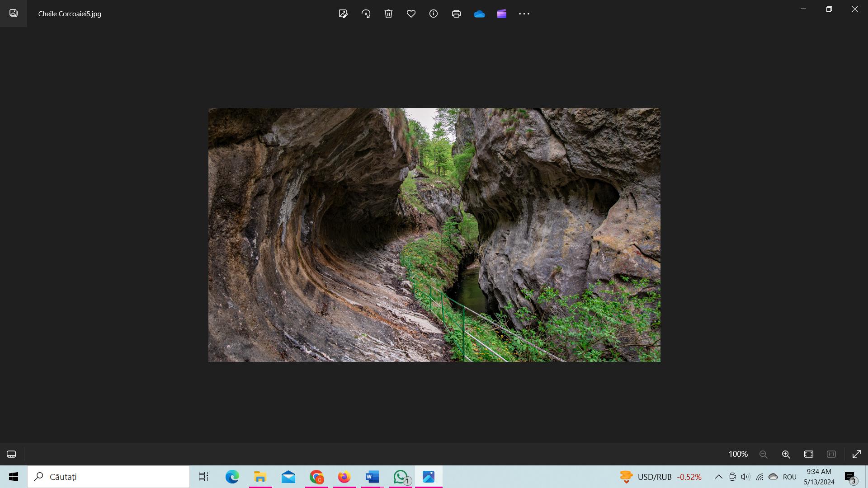Expand the system tray hidden icons chevron
Viewport: 868px width, 488px height.
[718, 477]
